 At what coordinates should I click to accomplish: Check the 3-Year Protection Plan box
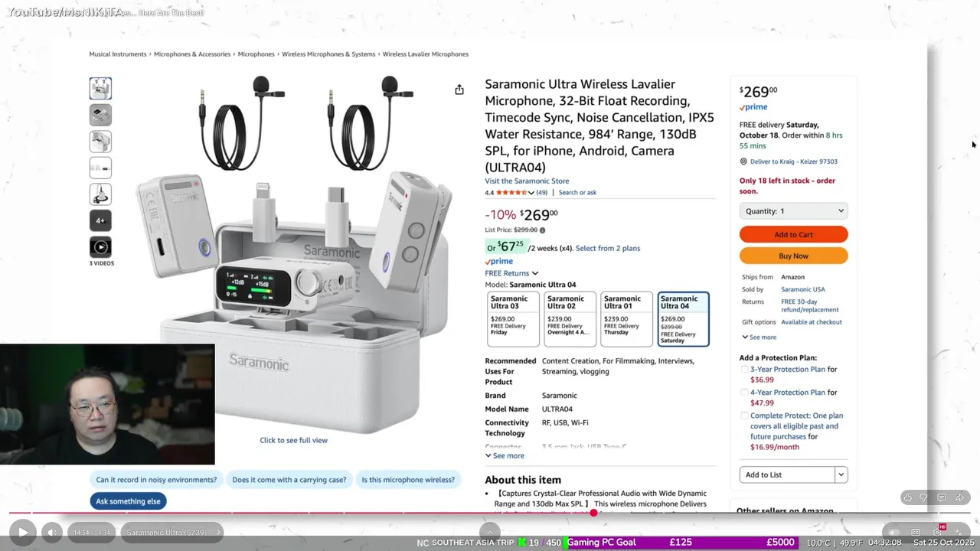coord(744,370)
